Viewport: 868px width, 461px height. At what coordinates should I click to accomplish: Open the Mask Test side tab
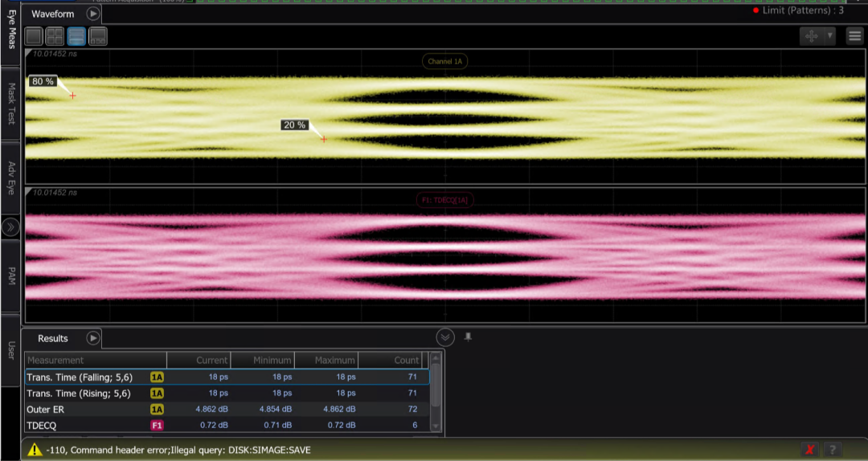[x=10, y=104]
